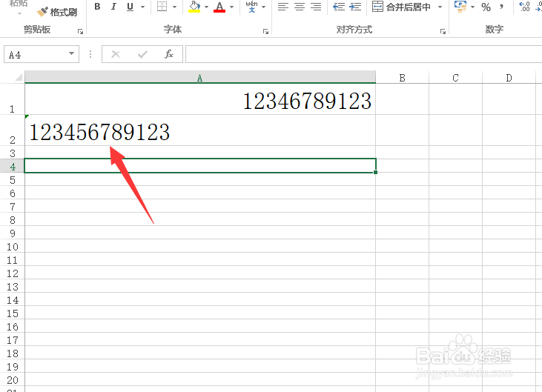Screen dimensions: 542x392
Task: Select row 20 header
Action: point(12,379)
